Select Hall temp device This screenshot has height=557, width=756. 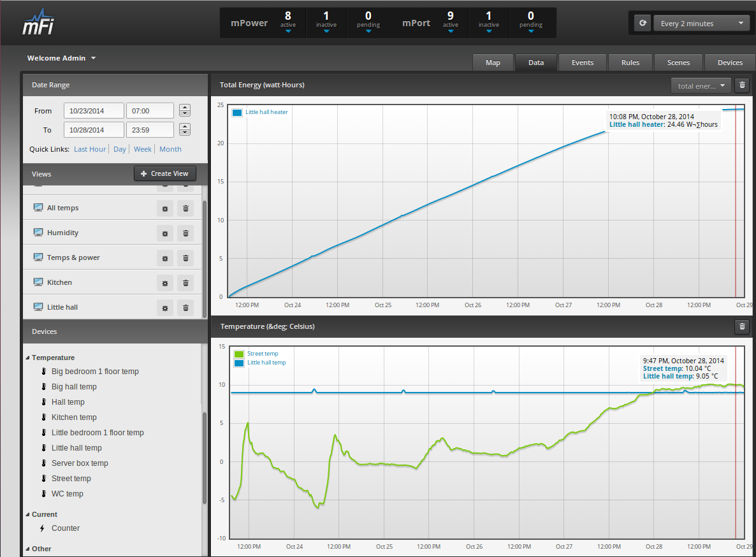click(x=68, y=402)
